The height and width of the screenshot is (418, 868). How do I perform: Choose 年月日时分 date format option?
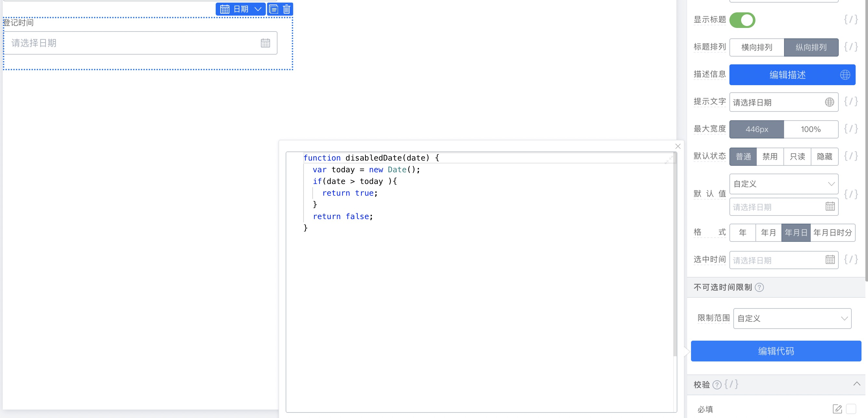point(832,232)
